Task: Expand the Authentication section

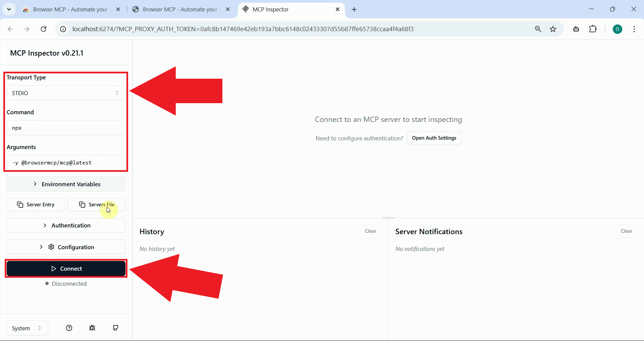Action: (x=66, y=225)
